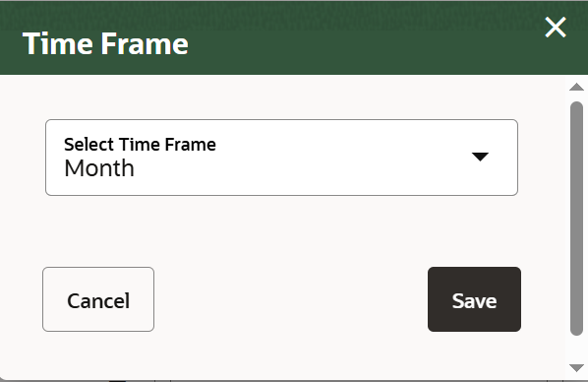Select the Month value in the dropdown

[x=99, y=168]
